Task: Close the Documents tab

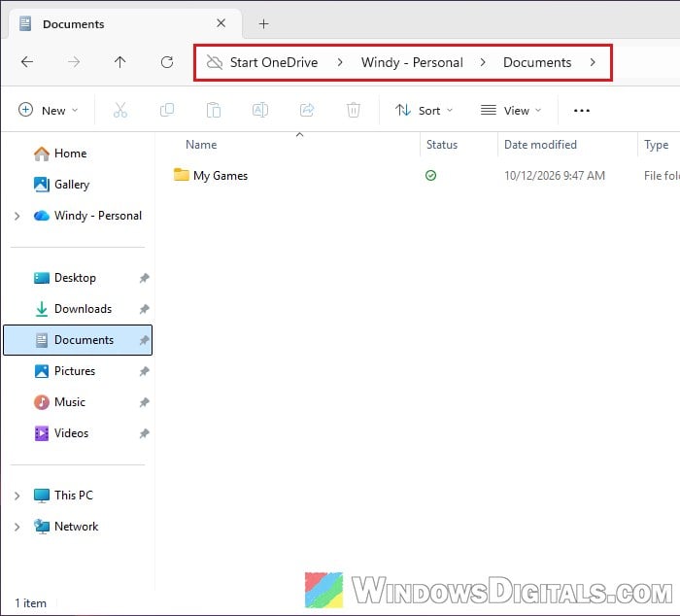Action: (221, 23)
